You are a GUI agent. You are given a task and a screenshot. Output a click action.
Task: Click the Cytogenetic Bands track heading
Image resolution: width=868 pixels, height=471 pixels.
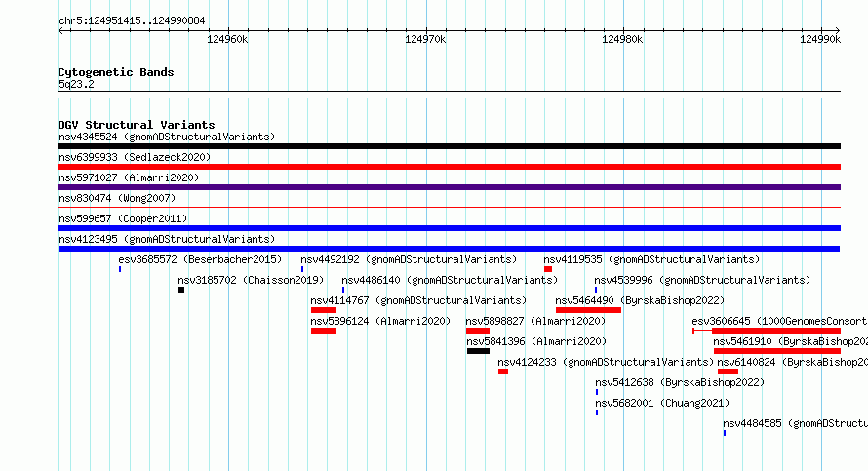116,72
